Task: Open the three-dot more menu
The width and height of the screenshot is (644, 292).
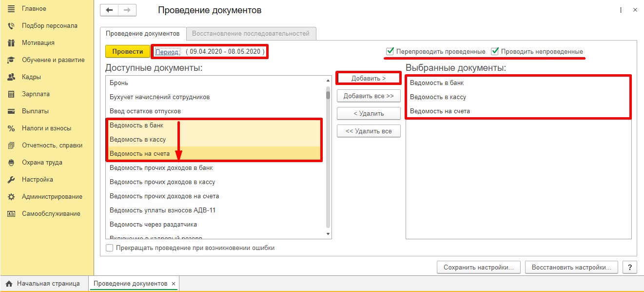Action: [621, 10]
